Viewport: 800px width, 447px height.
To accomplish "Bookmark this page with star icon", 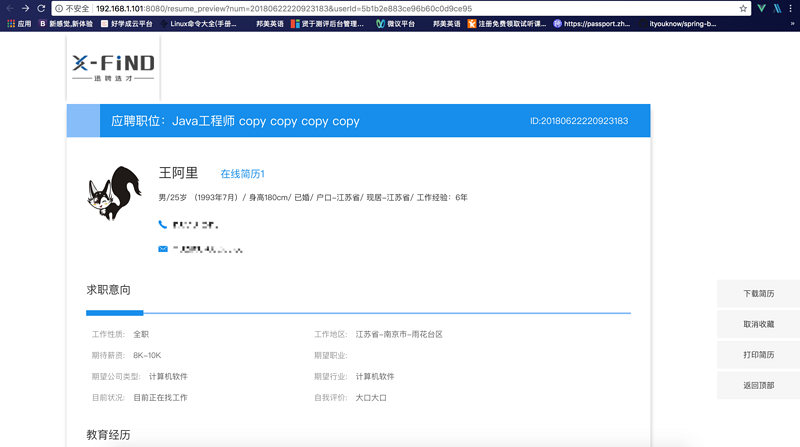I will [743, 8].
